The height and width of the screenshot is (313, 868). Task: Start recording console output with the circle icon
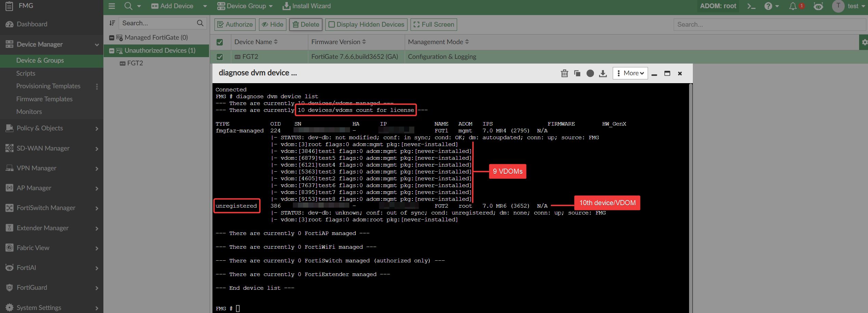tap(590, 73)
